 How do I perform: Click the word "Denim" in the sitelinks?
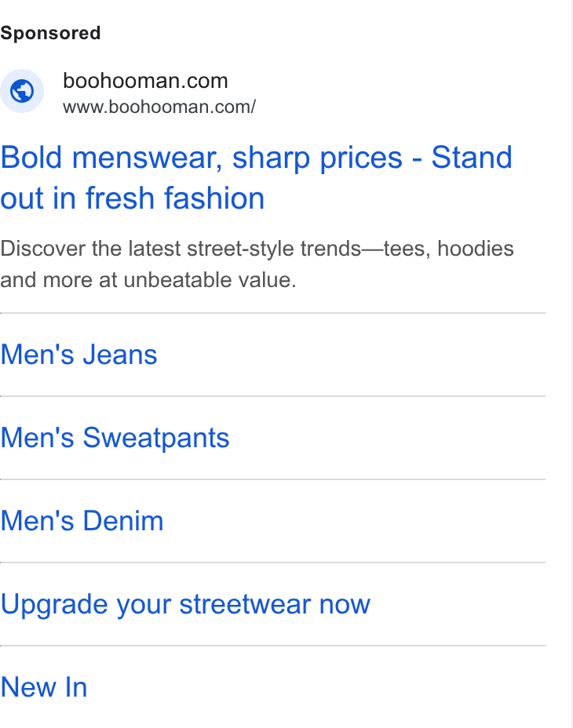coord(123,521)
